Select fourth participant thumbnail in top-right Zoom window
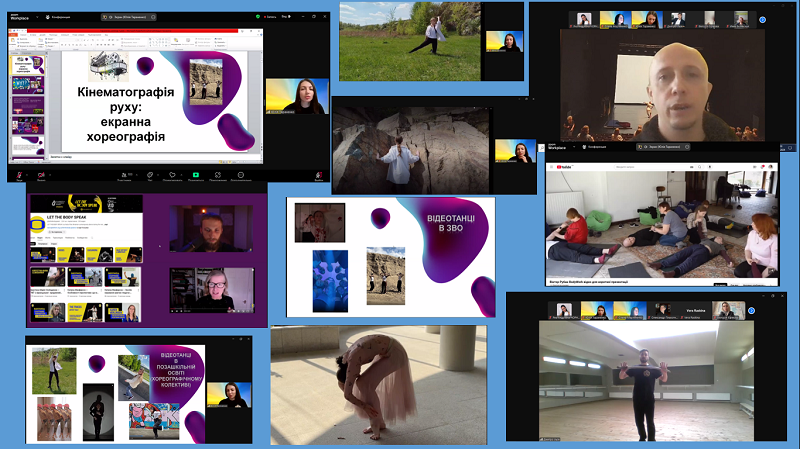 [x=678, y=20]
